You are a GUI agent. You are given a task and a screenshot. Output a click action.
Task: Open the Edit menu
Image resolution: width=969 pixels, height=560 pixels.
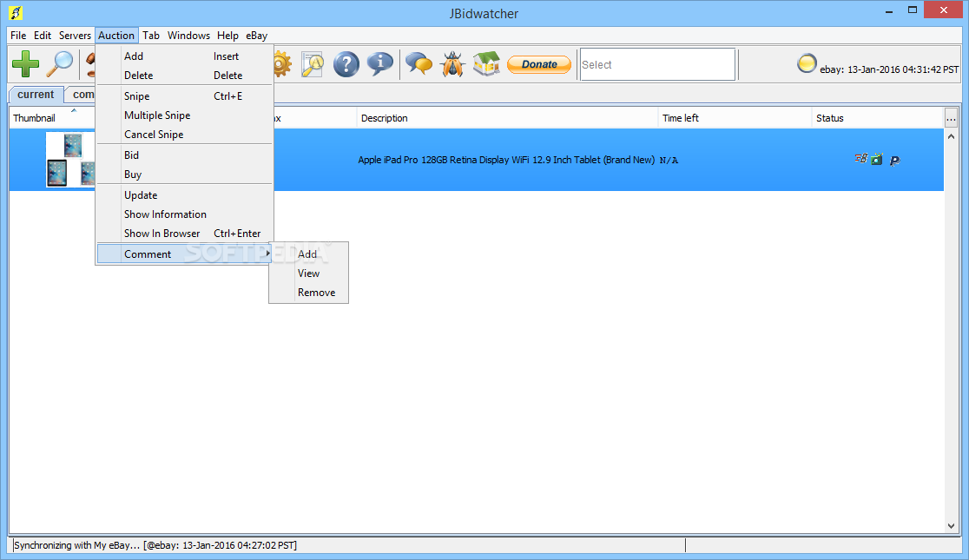pos(43,36)
